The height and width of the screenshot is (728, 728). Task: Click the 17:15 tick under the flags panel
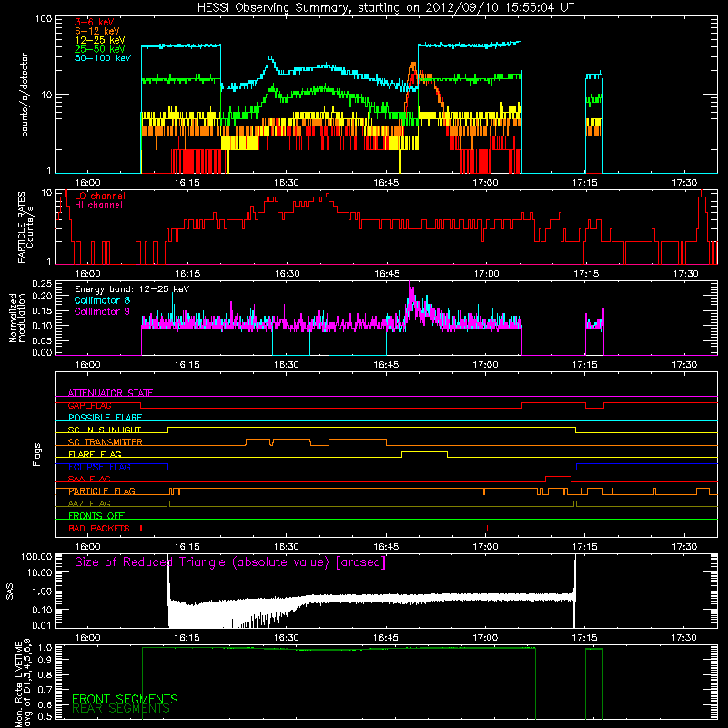pos(585,547)
